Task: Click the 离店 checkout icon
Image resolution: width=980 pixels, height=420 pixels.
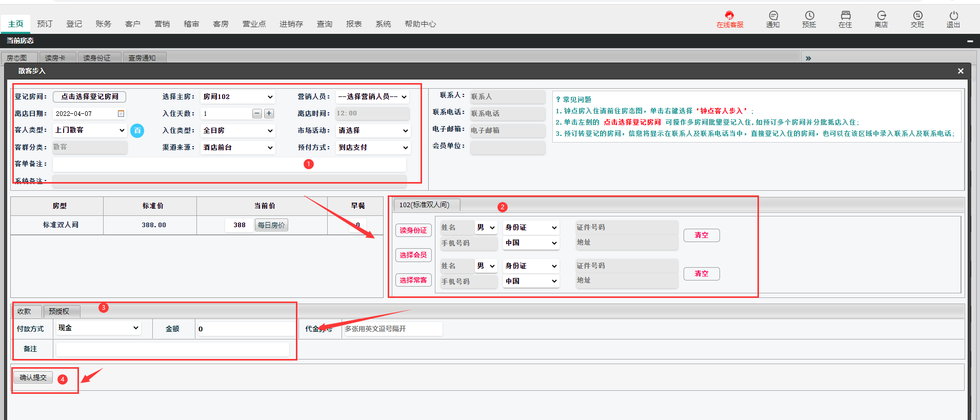Action: (881, 19)
